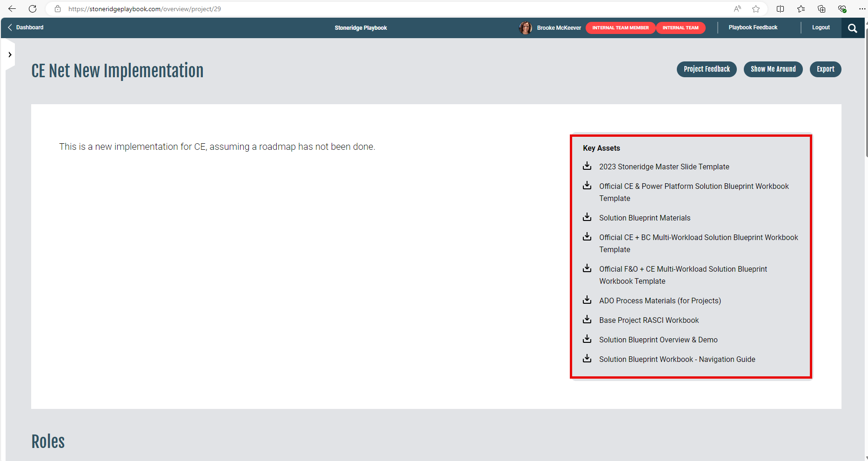Viewport: 868px width, 461px height.
Task: Click Logout in header
Action: 821,27
